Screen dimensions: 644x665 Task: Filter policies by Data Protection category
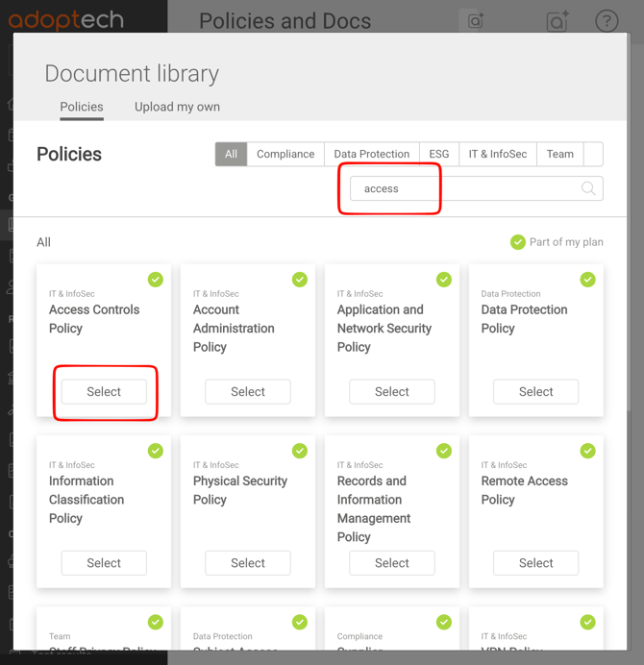tap(371, 154)
